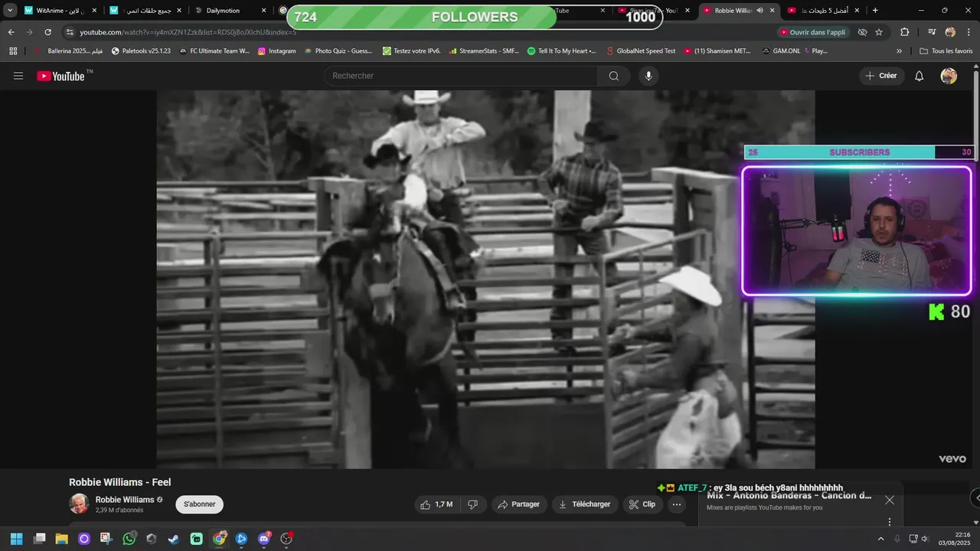Bookmark this page with star icon
The width and height of the screenshot is (980, 551).
coord(879,32)
